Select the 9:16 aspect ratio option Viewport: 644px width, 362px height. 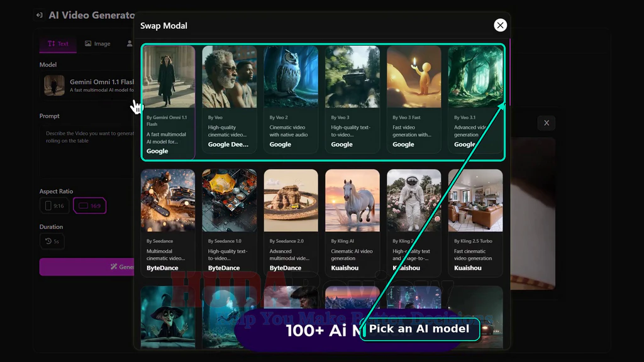click(54, 206)
